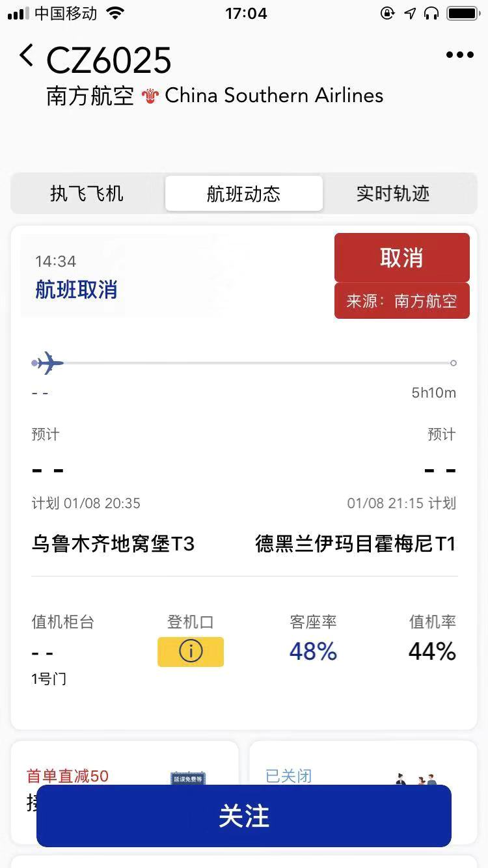This screenshot has height=868, width=488.
Task: Tap departure airport 乌鲁木齐地窝堡T3
Action: tap(113, 543)
